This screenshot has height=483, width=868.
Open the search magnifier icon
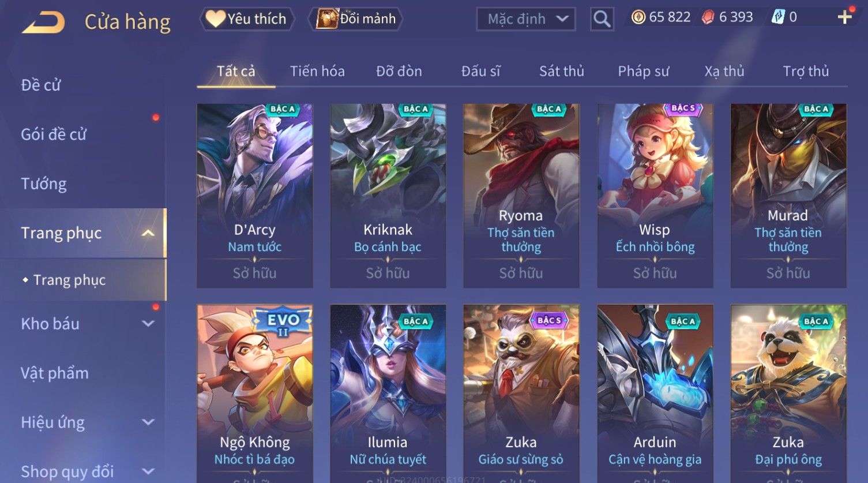(x=602, y=19)
